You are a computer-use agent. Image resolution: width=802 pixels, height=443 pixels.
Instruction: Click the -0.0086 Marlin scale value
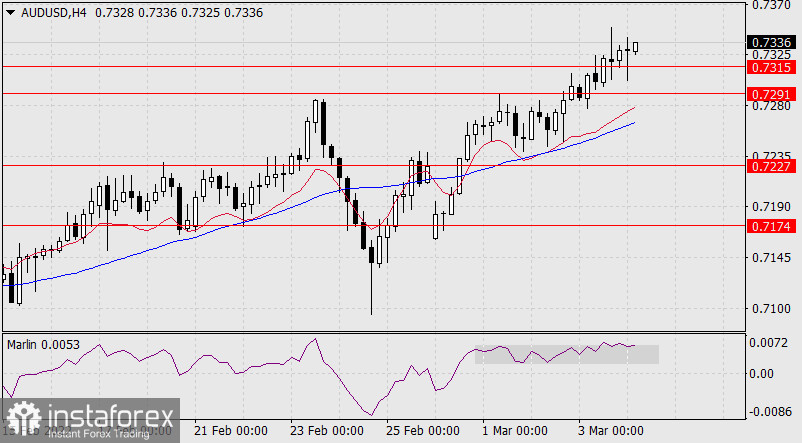point(768,411)
